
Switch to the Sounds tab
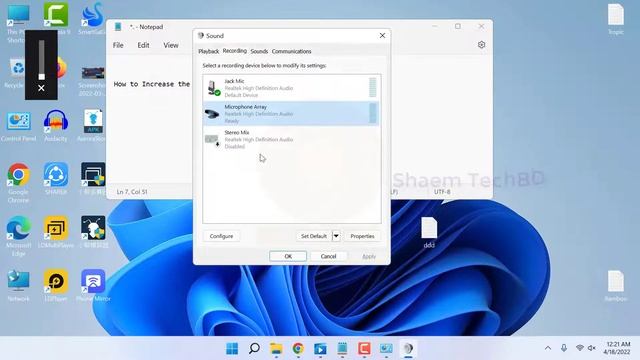tap(259, 51)
